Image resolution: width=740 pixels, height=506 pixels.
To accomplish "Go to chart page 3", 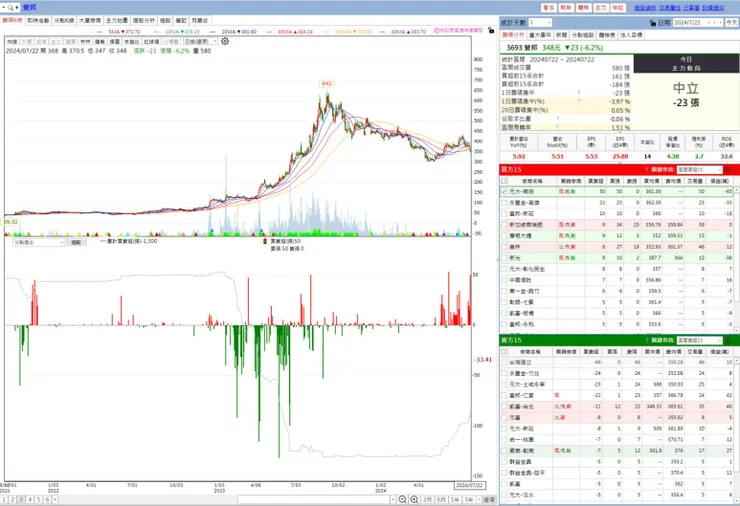I will 21,499.
